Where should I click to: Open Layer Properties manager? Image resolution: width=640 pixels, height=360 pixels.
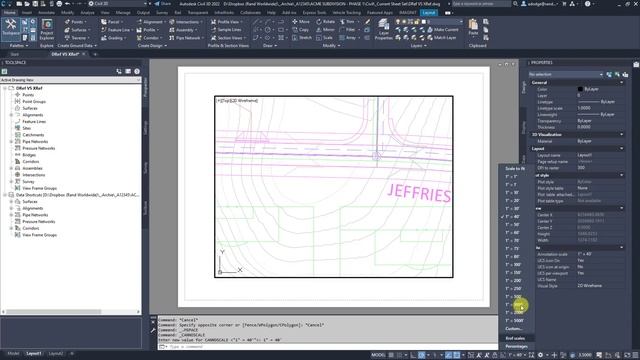click(x=383, y=29)
